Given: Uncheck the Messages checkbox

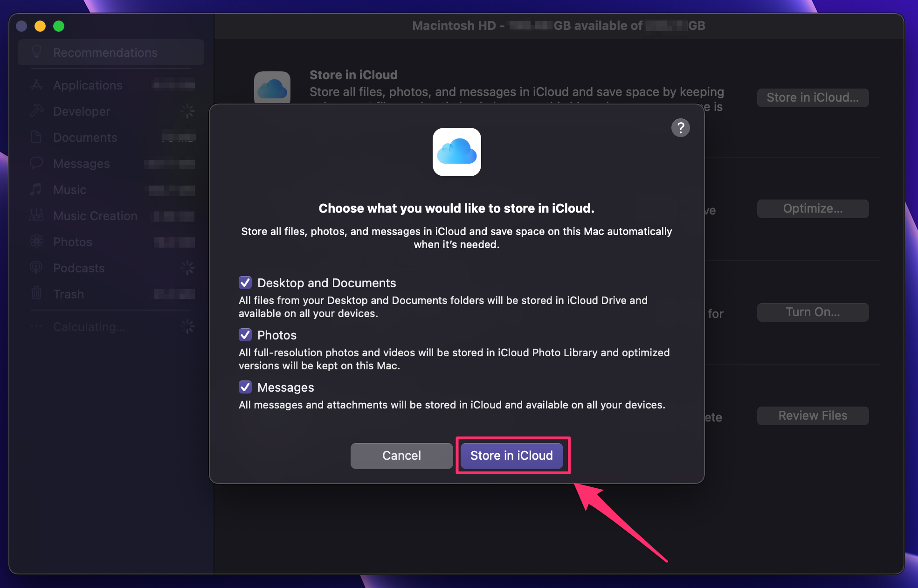Looking at the screenshot, I should coord(245,387).
